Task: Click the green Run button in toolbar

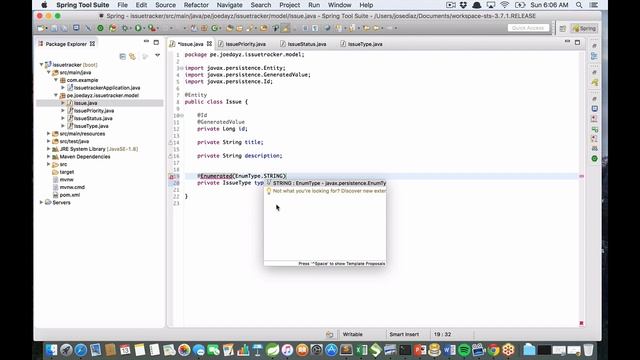Action: [138, 28]
